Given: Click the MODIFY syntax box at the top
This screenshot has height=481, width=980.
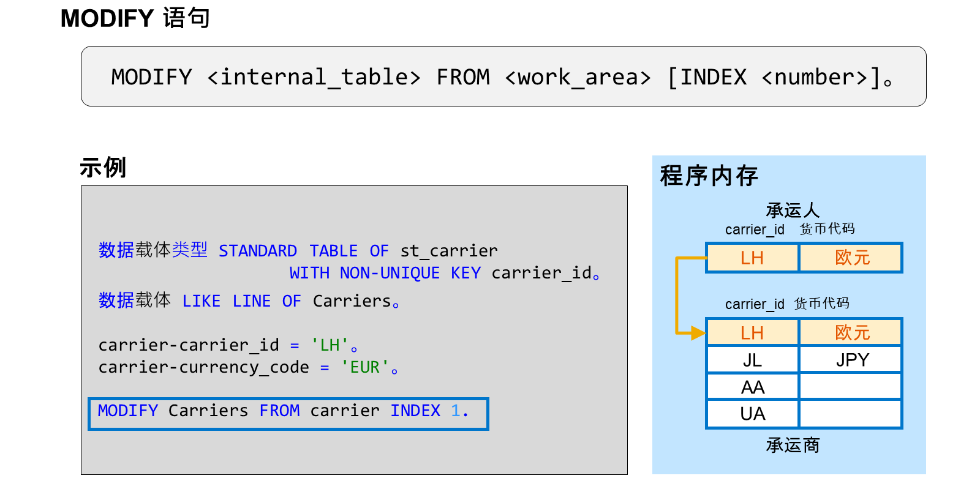Looking at the screenshot, I should (x=503, y=76).
